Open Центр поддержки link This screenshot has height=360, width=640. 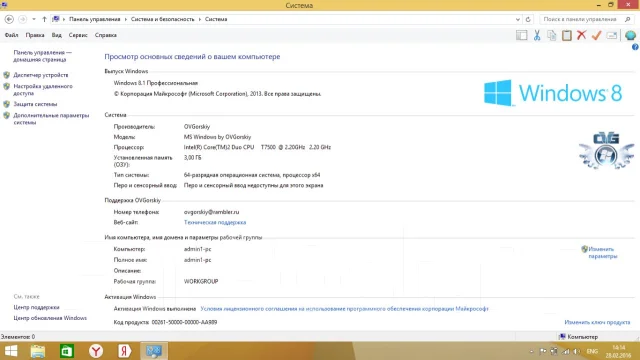(x=36, y=307)
